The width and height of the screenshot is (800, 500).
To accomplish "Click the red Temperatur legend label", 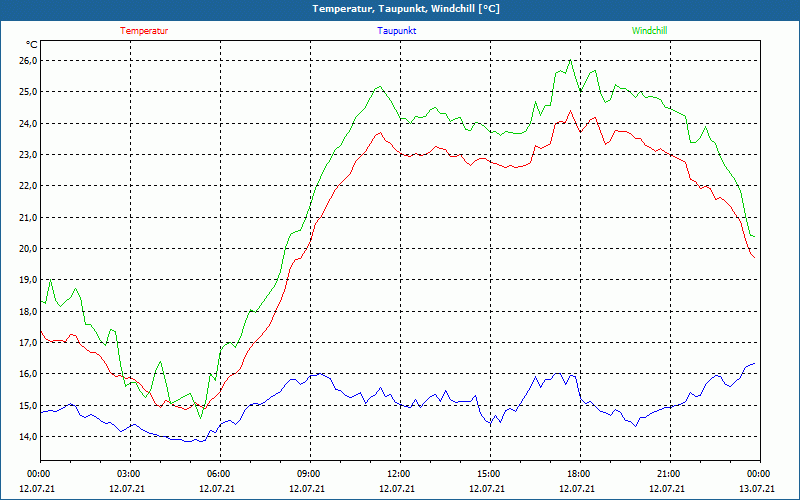I will tap(144, 31).
